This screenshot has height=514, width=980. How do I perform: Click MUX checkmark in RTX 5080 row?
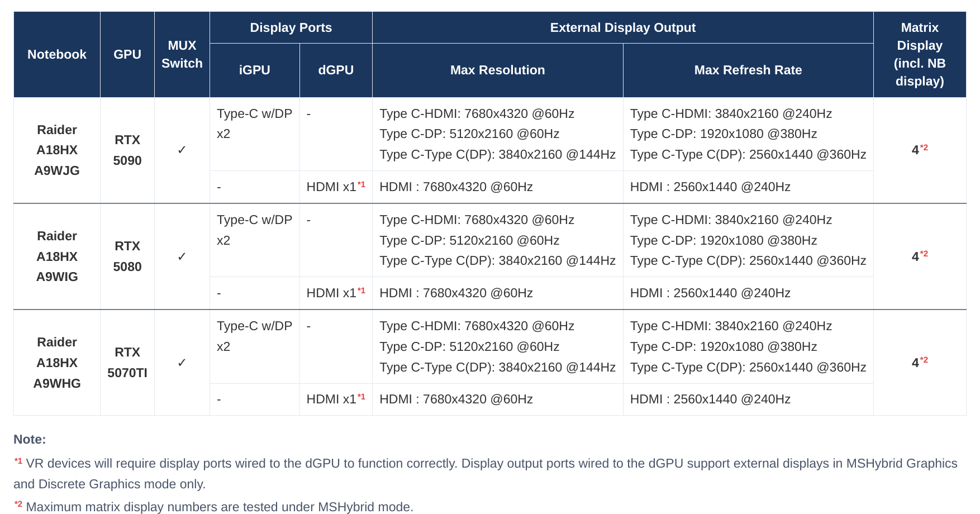[x=182, y=256]
